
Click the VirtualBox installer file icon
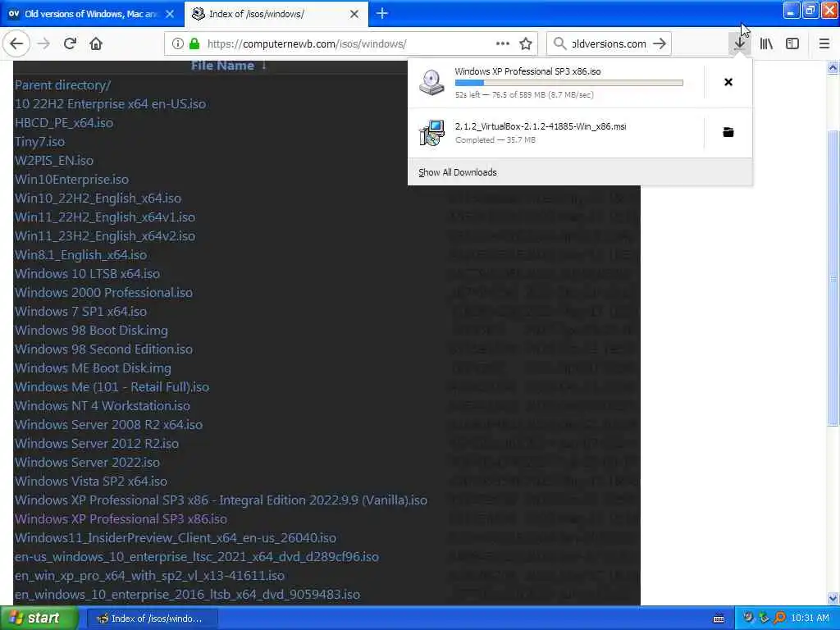pyautogui.click(x=431, y=133)
